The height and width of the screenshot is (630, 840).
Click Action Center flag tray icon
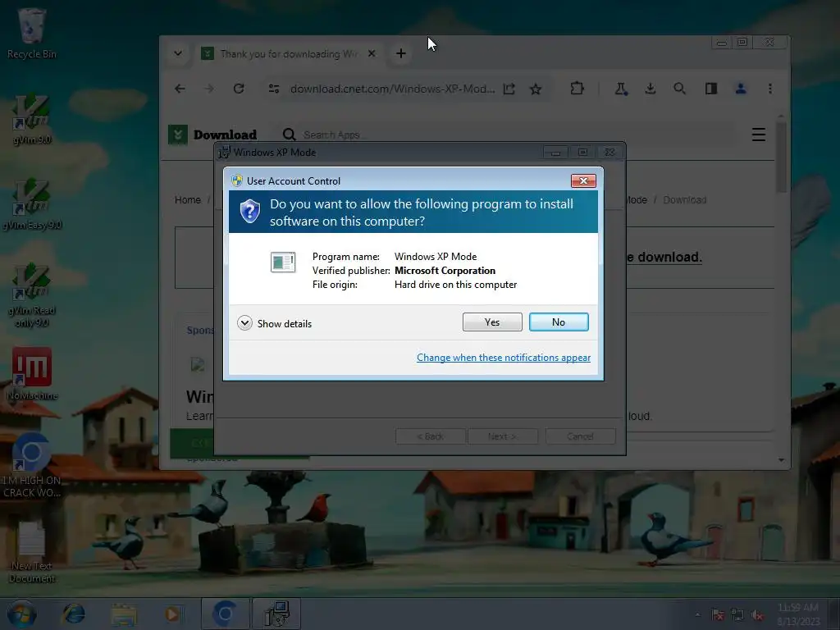click(718, 615)
